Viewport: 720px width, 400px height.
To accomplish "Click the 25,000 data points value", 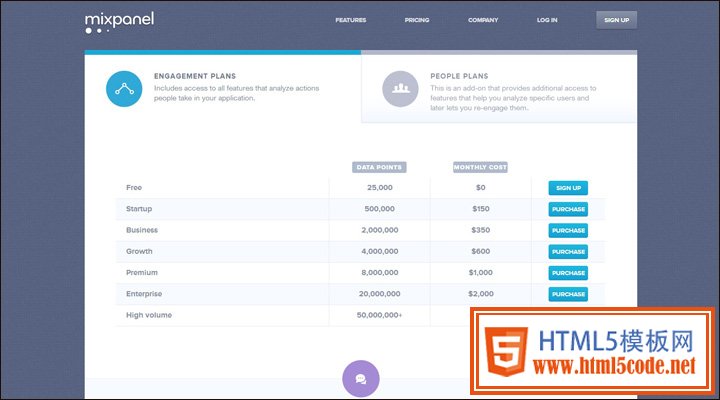I will pos(380,187).
